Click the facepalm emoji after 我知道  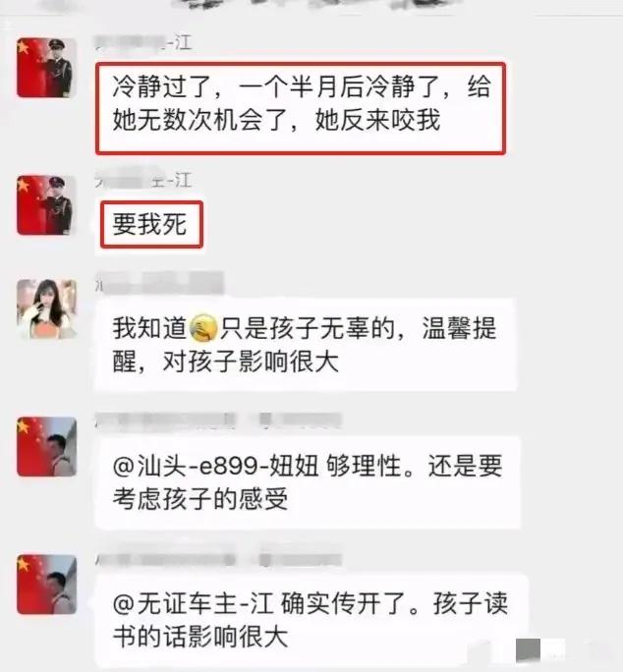(x=203, y=328)
